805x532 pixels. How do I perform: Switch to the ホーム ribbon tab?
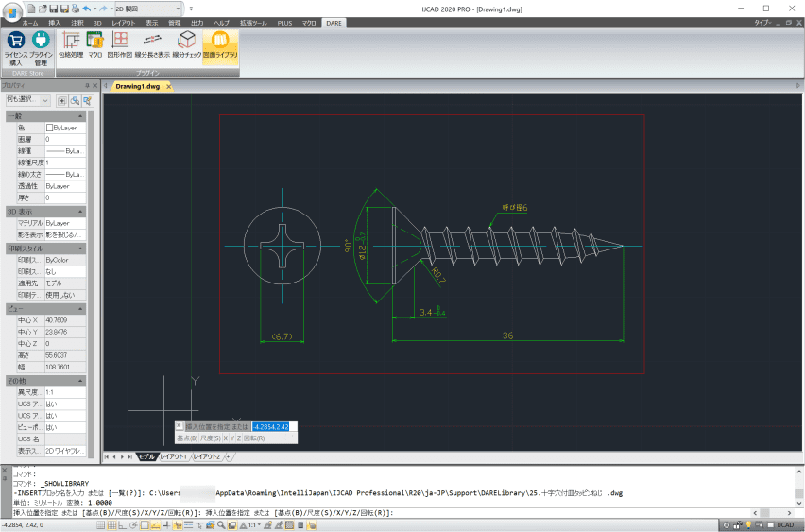pyautogui.click(x=30, y=21)
